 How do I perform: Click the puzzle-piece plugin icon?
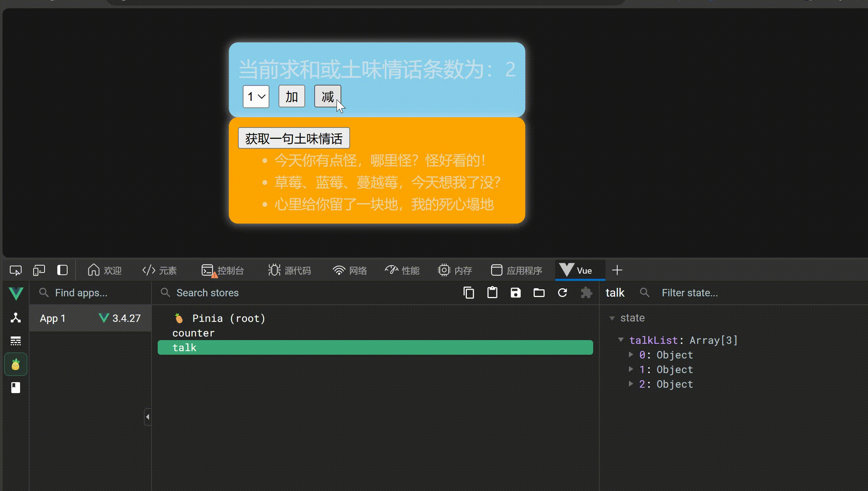point(586,293)
